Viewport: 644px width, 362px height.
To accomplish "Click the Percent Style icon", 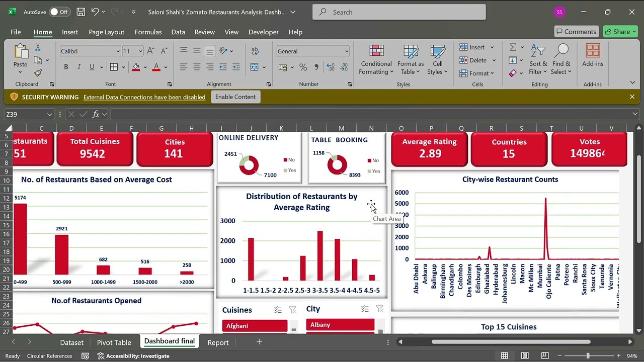I will 303,67.
